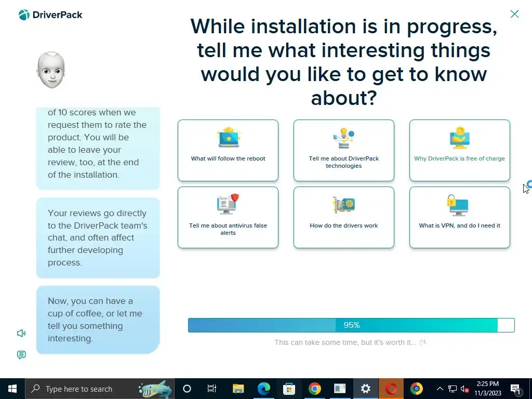
Task: Click the 'Now, you can have a cup of coffee' bubble
Action: click(x=98, y=320)
